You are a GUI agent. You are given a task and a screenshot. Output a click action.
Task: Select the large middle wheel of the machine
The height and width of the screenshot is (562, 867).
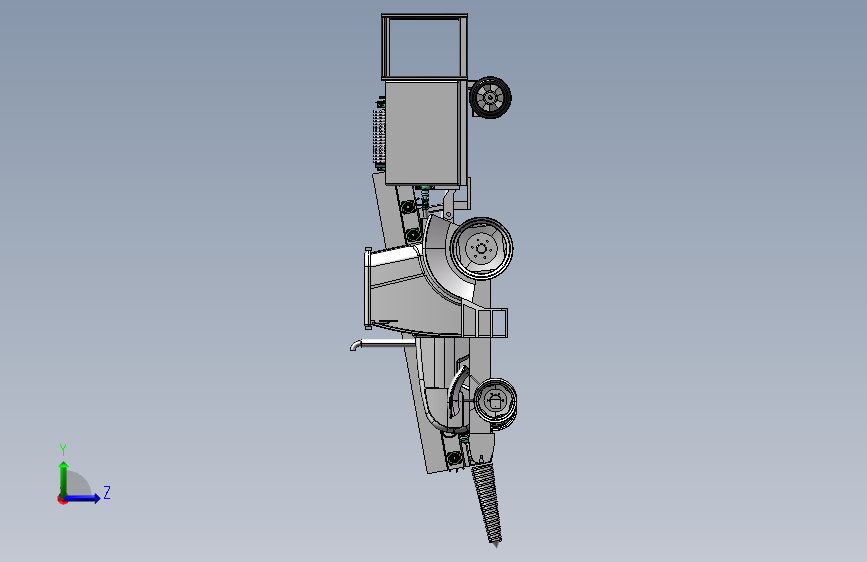pos(481,249)
